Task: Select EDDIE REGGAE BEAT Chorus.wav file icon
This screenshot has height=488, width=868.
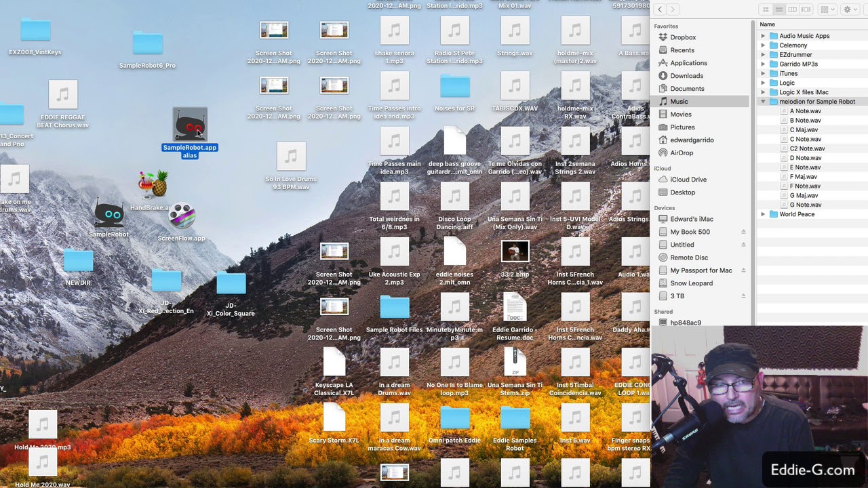Action: (x=63, y=94)
